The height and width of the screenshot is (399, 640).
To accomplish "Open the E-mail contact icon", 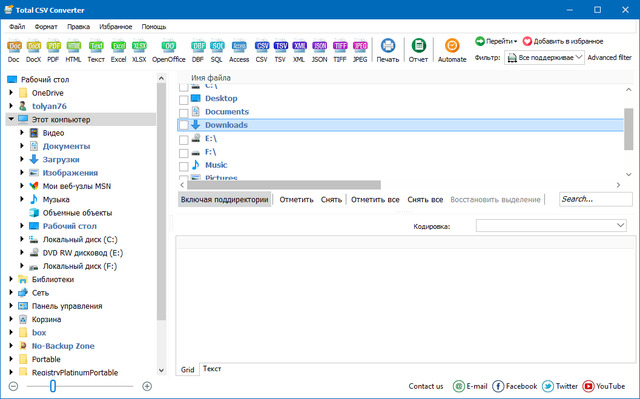I will [x=459, y=386].
